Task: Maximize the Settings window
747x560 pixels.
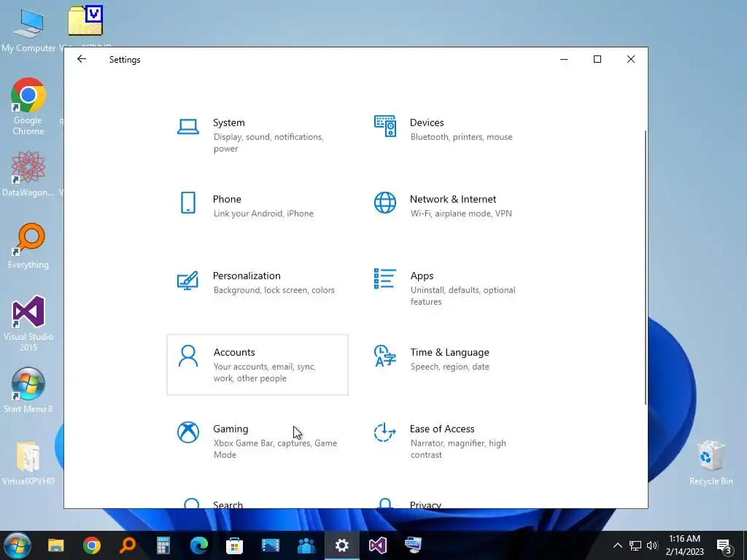Action: click(597, 59)
